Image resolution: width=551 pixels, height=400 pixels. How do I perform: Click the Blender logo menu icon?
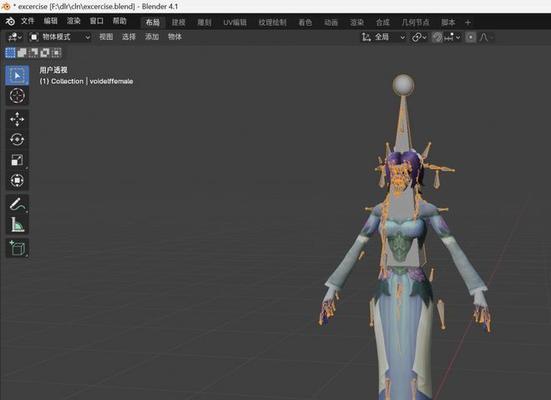[x=10, y=21]
